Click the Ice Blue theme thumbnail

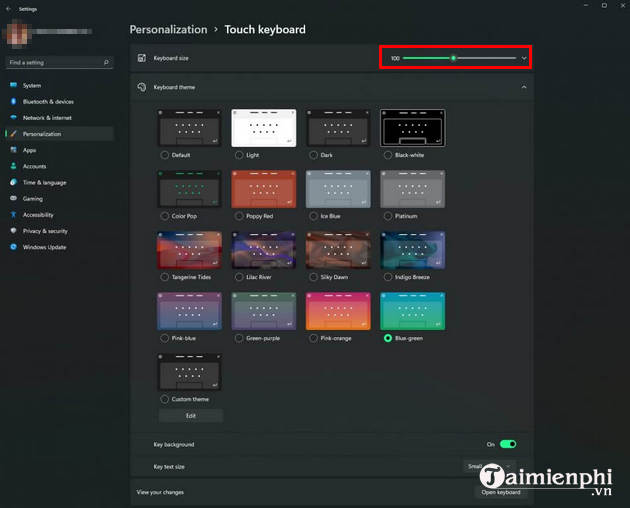[338, 188]
